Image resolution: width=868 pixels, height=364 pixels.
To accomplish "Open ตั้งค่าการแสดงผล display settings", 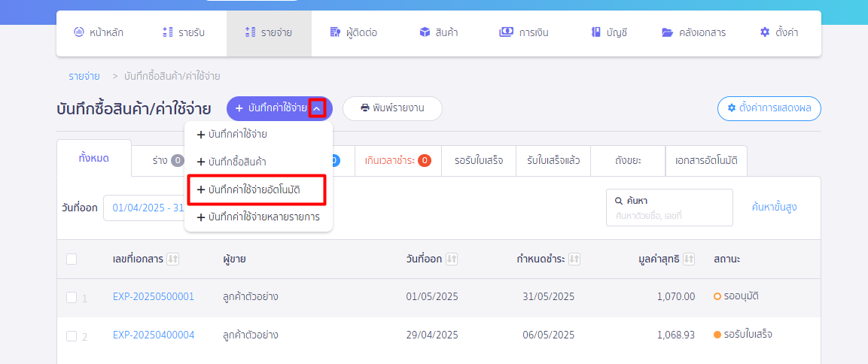I will click(769, 108).
